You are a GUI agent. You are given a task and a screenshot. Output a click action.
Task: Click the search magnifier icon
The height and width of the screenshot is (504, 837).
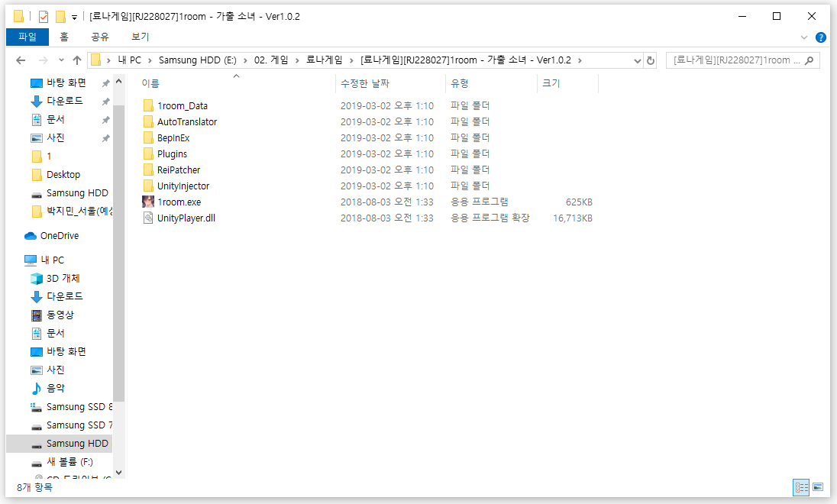[x=810, y=60]
